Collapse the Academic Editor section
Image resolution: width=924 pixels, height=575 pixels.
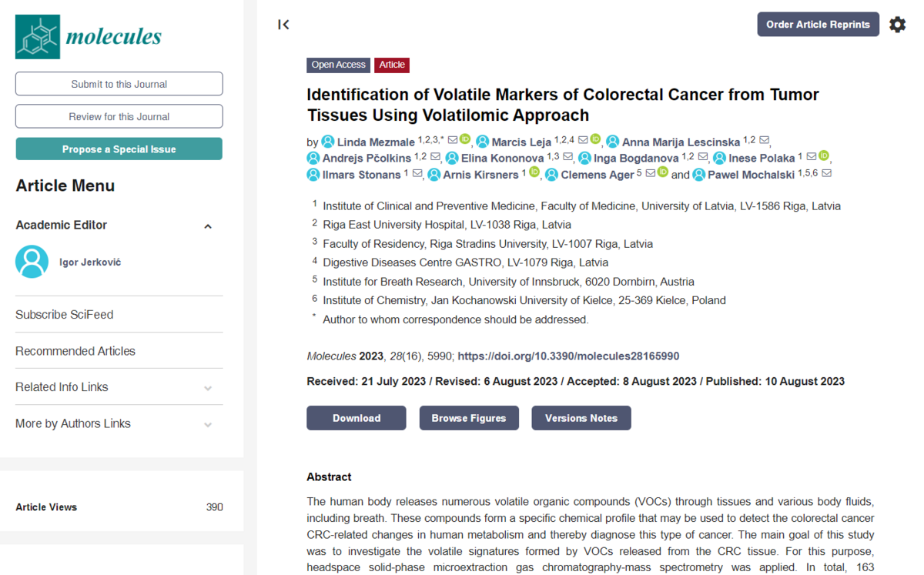click(x=207, y=226)
